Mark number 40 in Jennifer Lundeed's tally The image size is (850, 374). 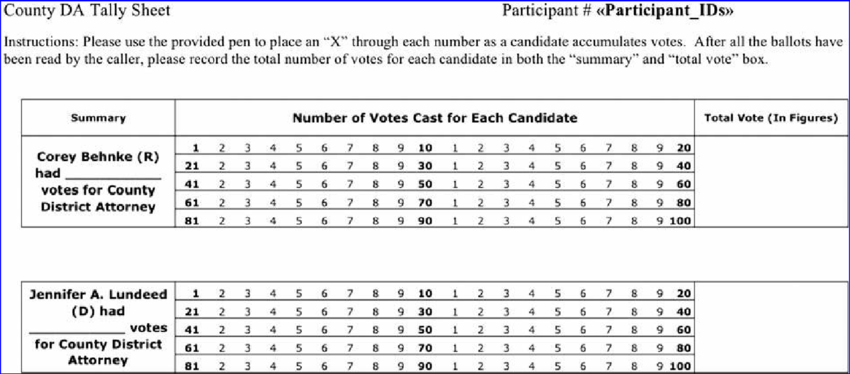pyautogui.click(x=684, y=312)
